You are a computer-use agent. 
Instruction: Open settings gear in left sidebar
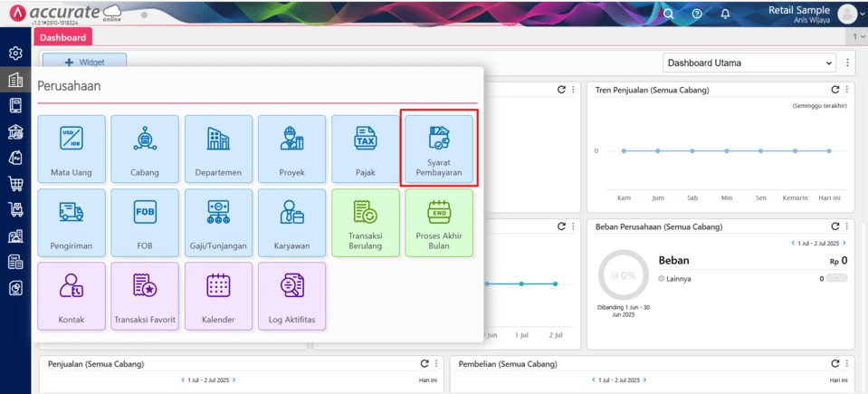15,53
